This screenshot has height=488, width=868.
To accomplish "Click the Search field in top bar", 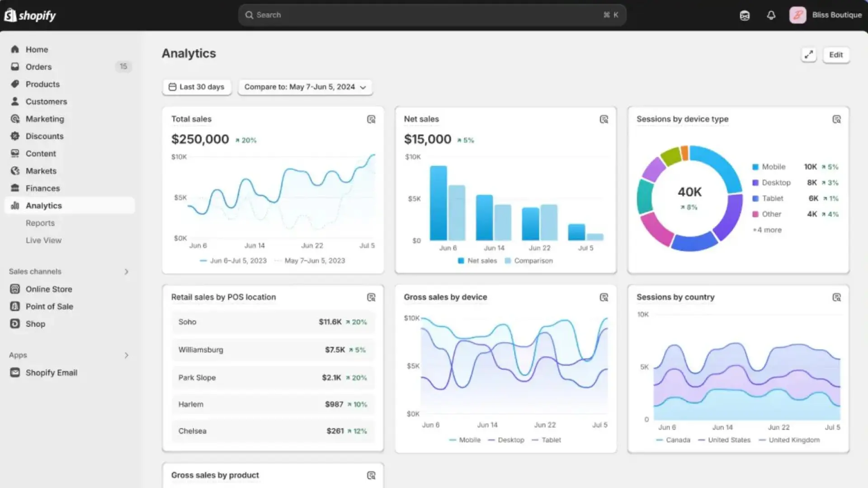I will pyautogui.click(x=432, y=15).
